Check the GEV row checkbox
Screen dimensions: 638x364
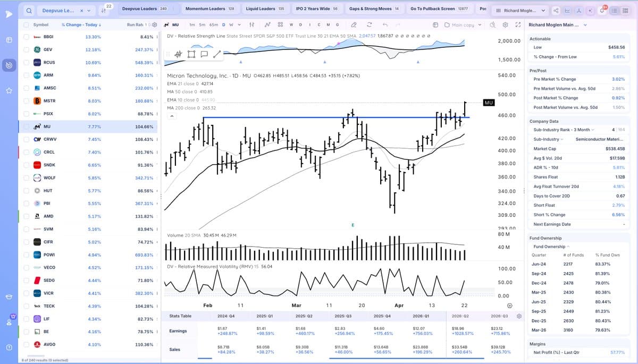pos(27,49)
